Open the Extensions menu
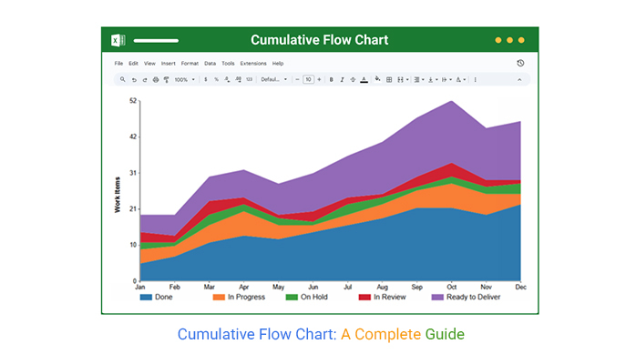636x364 pixels. point(255,64)
